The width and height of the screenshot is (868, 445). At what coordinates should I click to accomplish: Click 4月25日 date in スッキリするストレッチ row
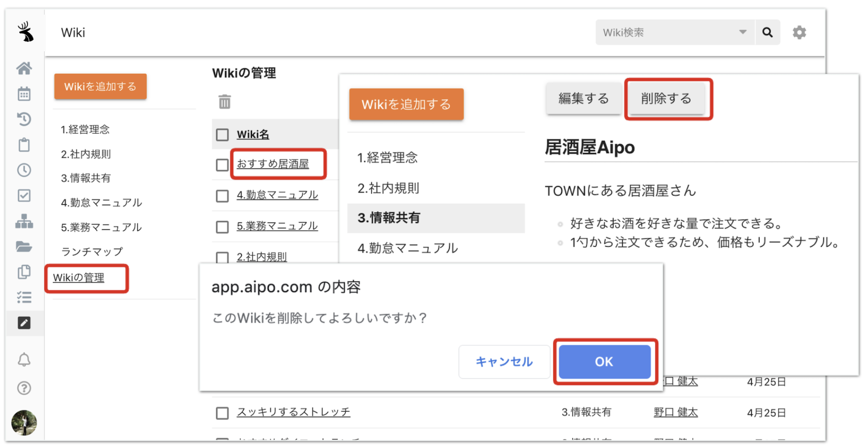click(x=766, y=413)
